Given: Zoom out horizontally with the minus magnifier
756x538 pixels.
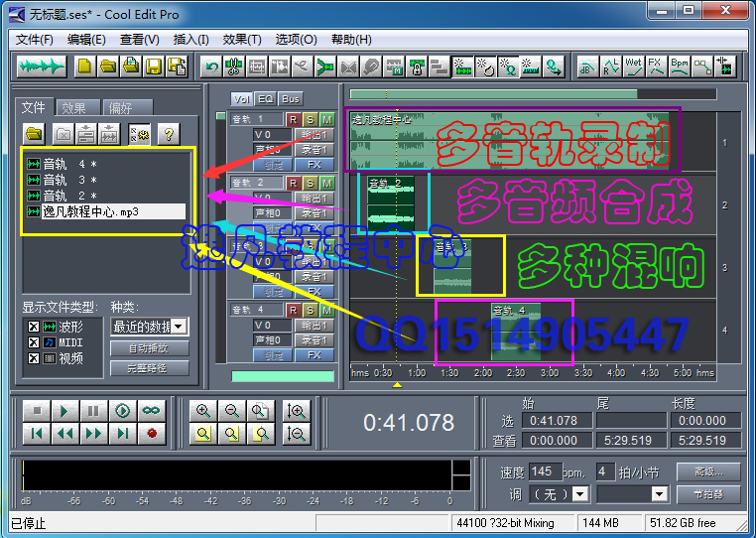Looking at the screenshot, I should point(232,411).
